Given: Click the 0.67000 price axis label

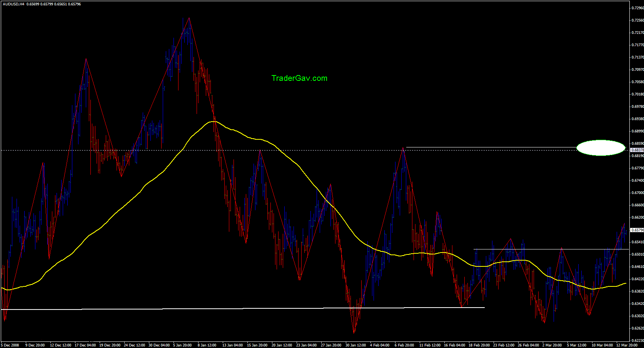Looking at the screenshot, I should click(x=637, y=193).
